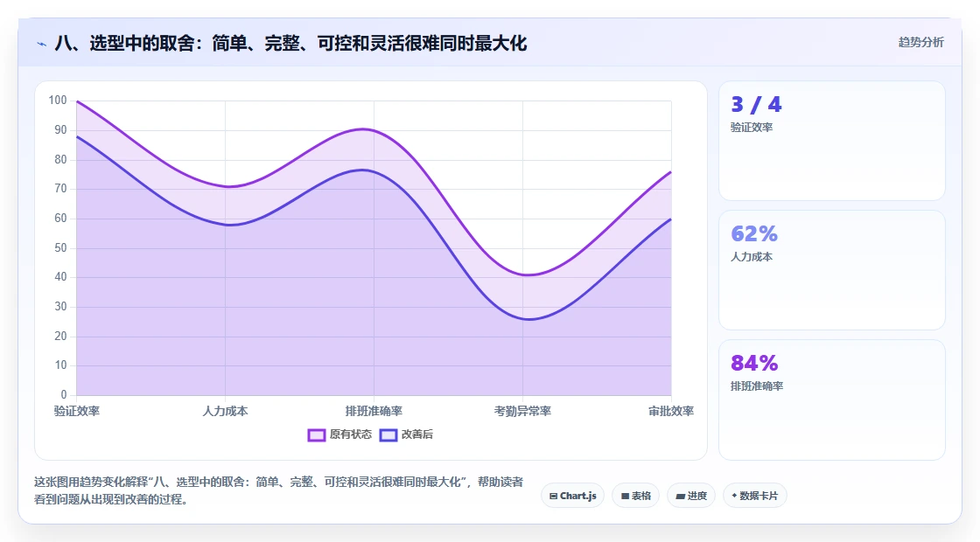Click the 0 y-axis tick label

point(64,394)
